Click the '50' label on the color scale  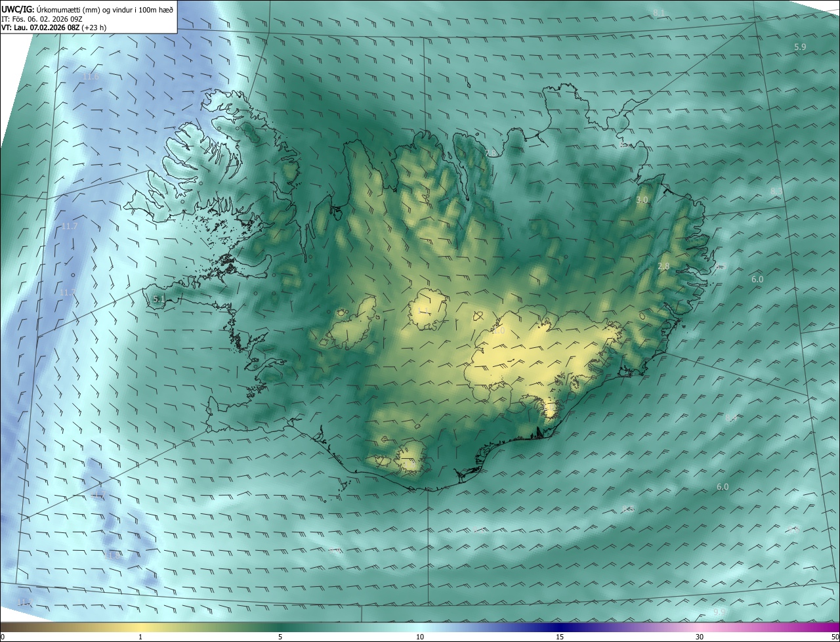(x=835, y=637)
